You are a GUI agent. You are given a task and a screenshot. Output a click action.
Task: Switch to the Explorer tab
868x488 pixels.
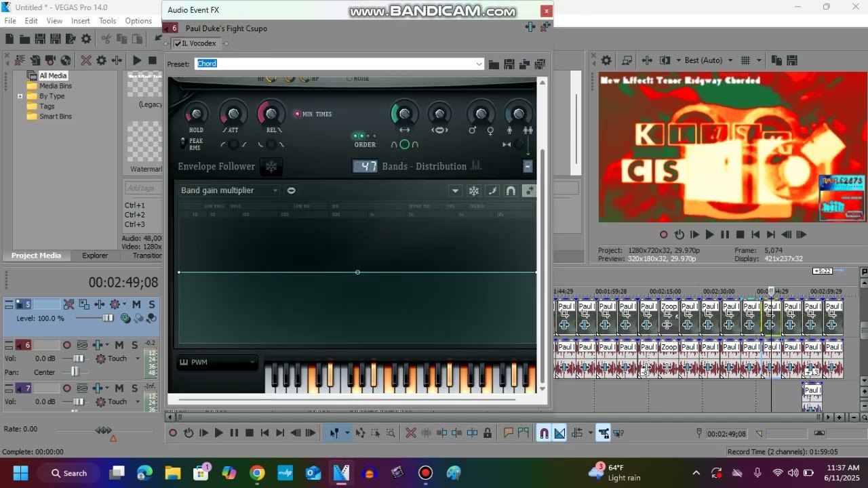click(95, 256)
